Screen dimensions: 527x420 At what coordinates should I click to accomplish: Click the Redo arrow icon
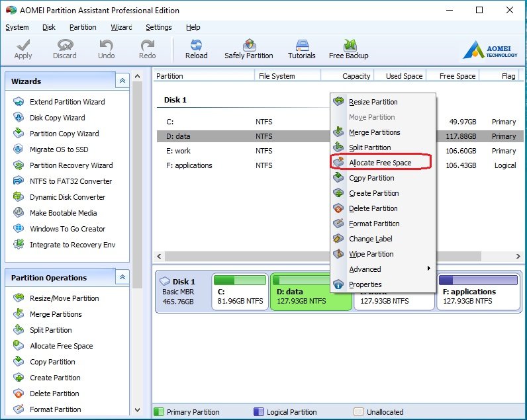(148, 45)
